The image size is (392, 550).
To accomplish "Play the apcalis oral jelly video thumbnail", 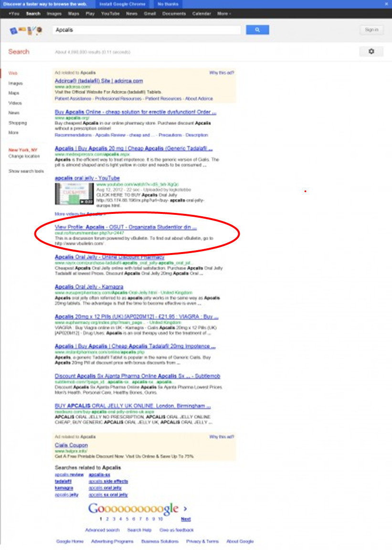I will pos(74,193).
